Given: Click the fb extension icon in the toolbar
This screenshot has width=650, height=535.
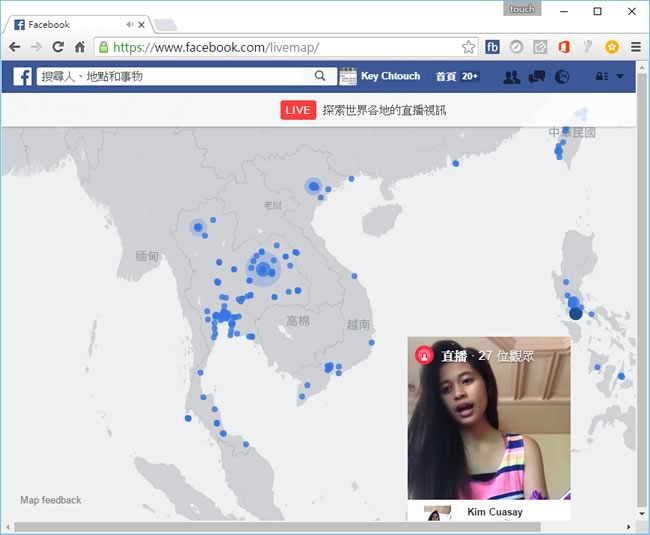Looking at the screenshot, I should (x=492, y=47).
